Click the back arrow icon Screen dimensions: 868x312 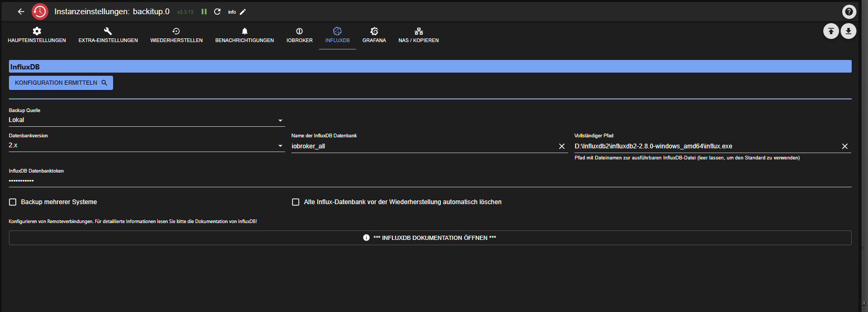(21, 12)
